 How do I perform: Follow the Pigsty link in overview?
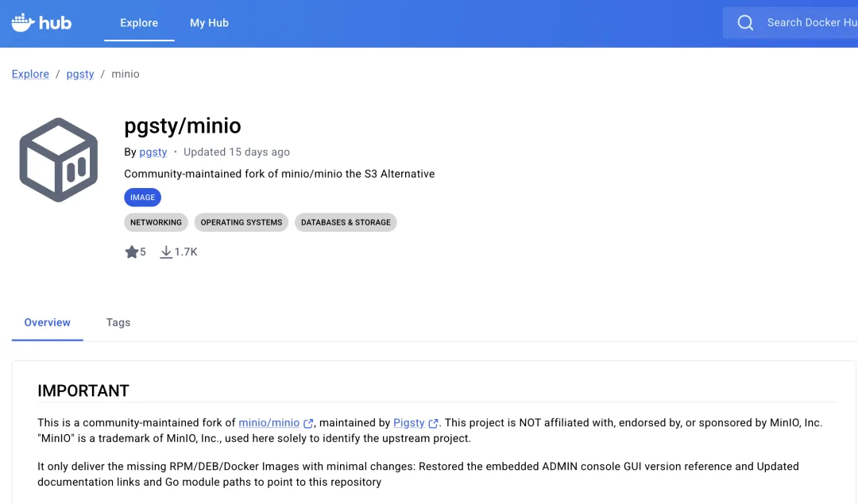[409, 422]
